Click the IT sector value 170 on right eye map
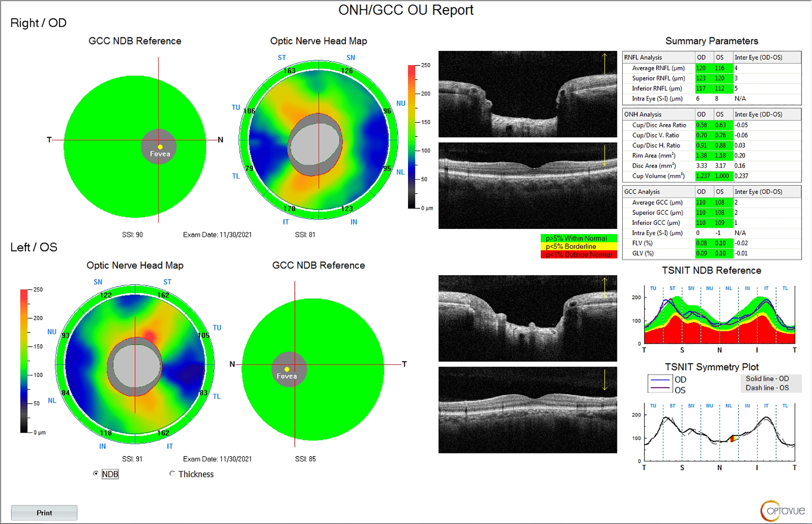Viewport: 812px width, 524px height. coord(290,209)
